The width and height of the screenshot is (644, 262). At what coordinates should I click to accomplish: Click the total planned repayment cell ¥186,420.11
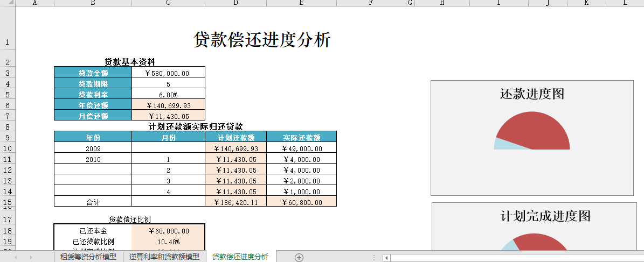(236, 202)
